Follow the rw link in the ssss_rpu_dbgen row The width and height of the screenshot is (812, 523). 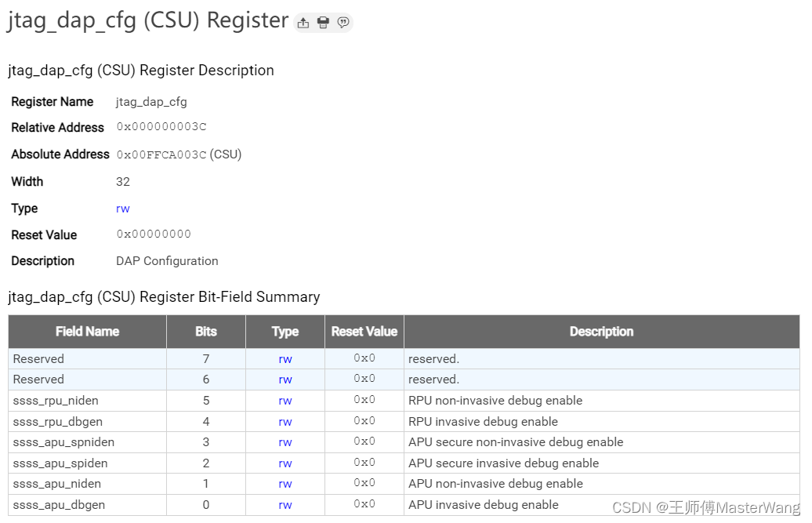tap(285, 422)
